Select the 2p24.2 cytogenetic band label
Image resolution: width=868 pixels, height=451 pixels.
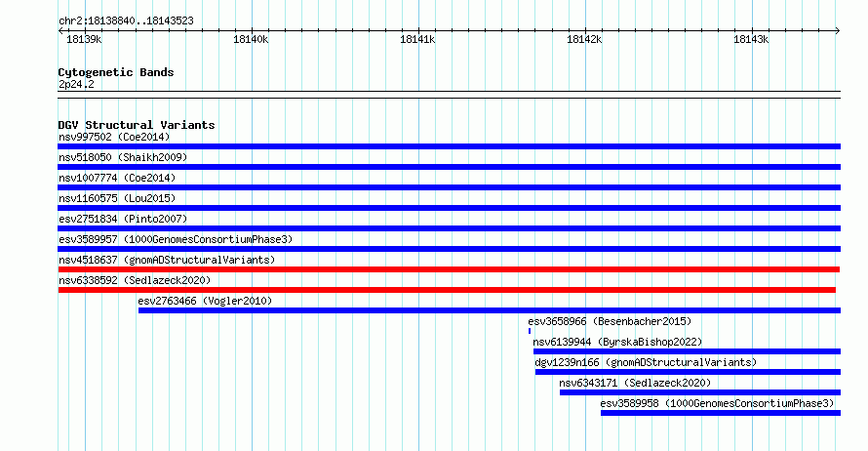pos(76,84)
